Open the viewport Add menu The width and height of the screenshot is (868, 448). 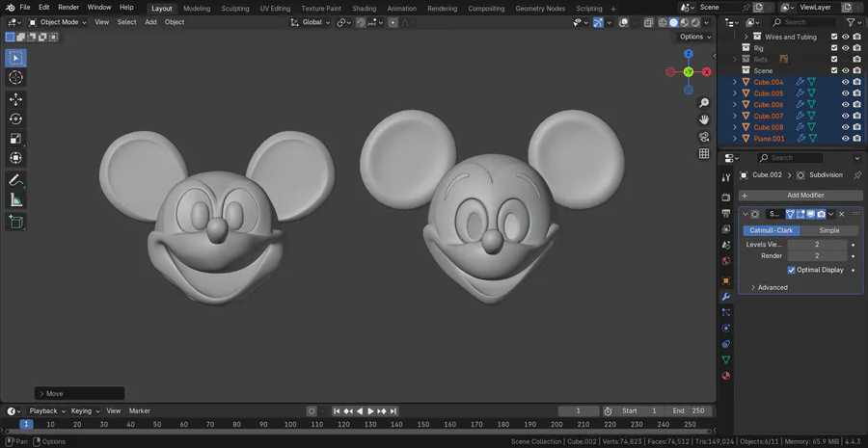[150, 22]
